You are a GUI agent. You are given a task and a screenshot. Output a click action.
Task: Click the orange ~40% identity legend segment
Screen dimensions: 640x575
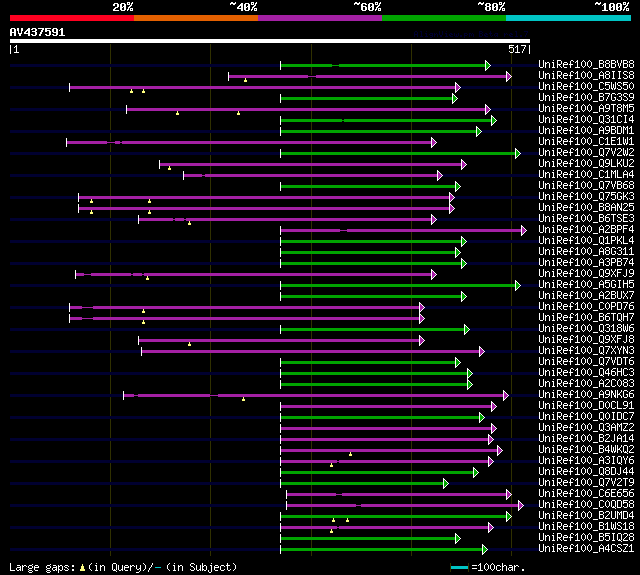coord(196,18)
